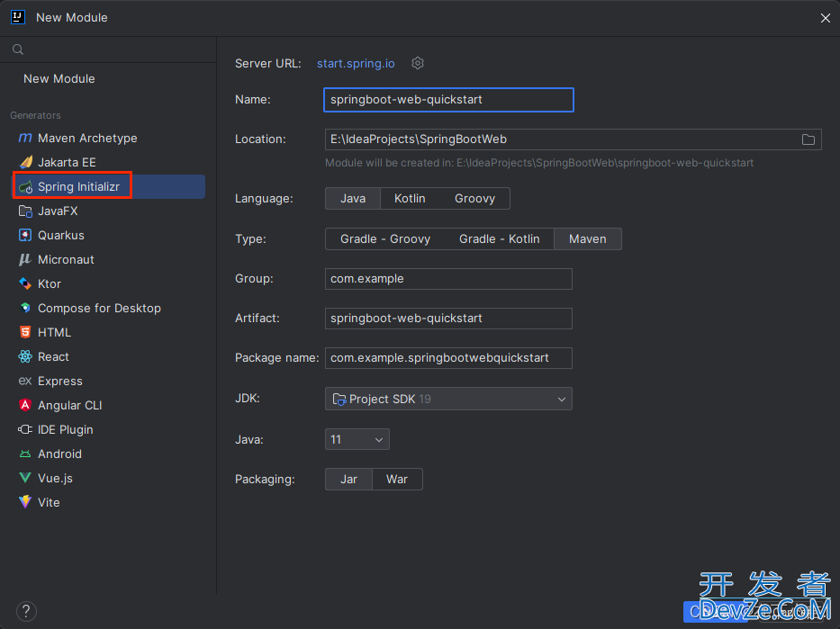Pick the JavaFX generator icon
The height and width of the screenshot is (629, 840).
coord(25,211)
